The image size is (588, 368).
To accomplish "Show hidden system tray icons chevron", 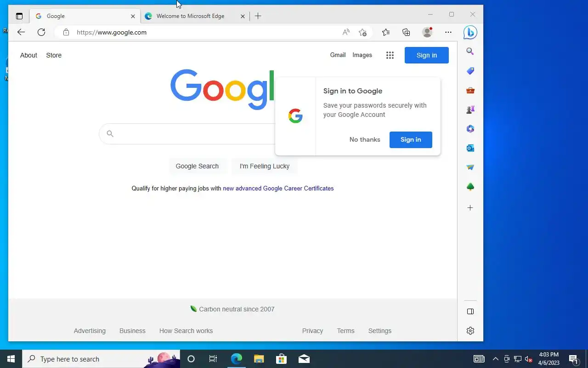I will (x=496, y=359).
